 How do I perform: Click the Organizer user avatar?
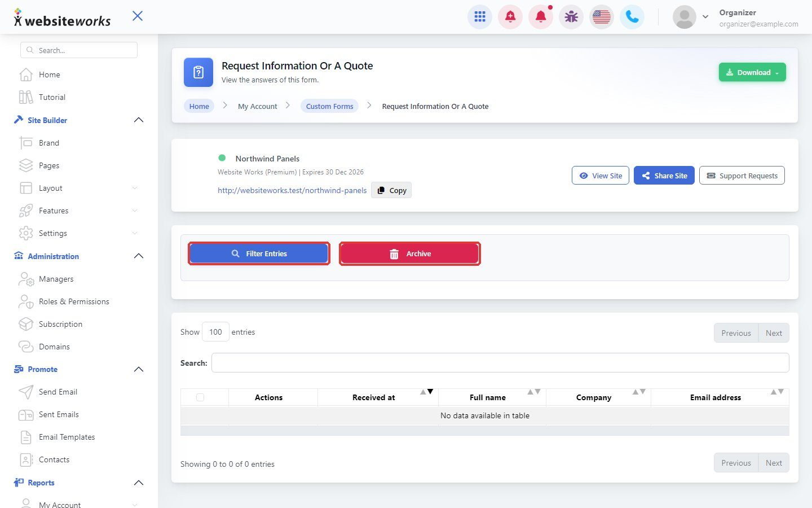click(x=684, y=17)
